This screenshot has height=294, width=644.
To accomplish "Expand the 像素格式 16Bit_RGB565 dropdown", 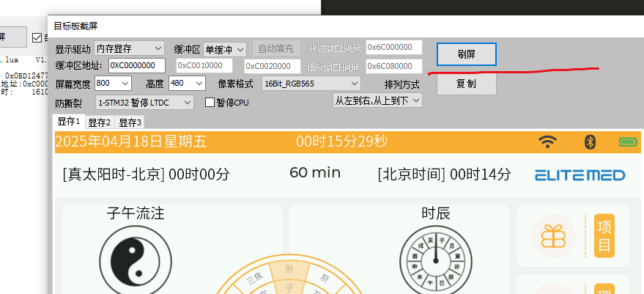I will (311, 84).
